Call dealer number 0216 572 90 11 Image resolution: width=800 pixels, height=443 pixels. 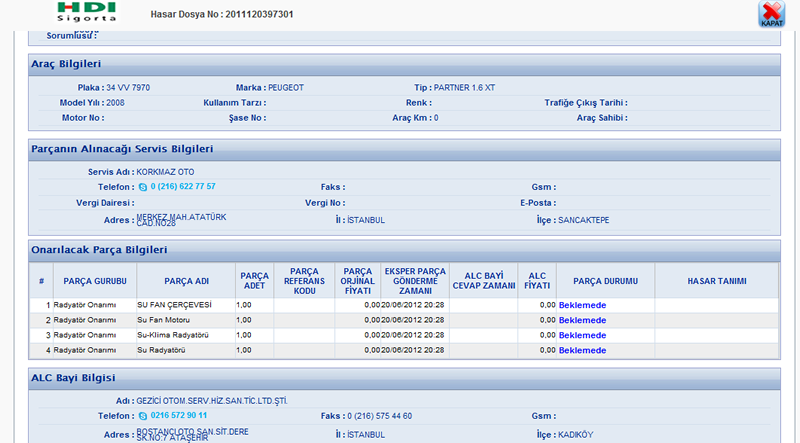tap(178, 415)
